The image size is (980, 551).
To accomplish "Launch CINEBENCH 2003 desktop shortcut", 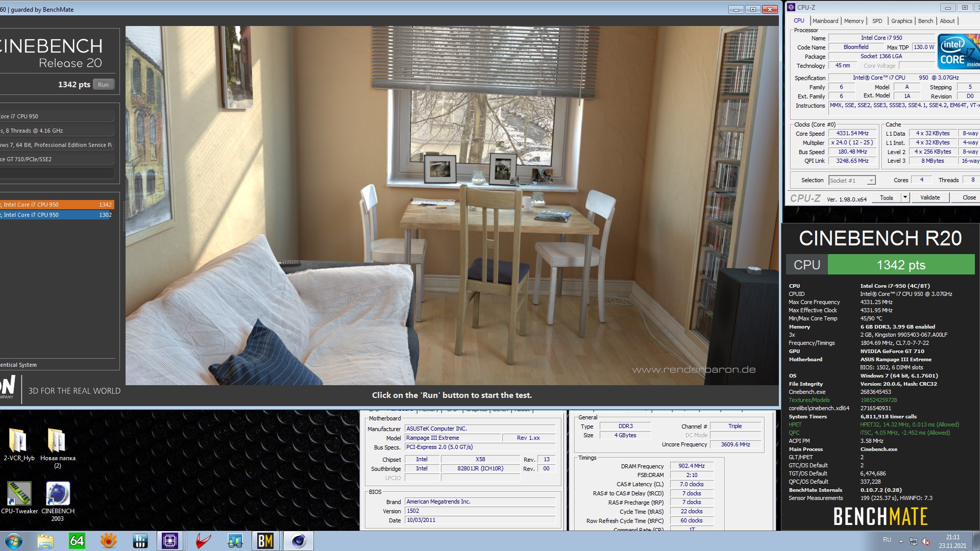I will tap(58, 502).
